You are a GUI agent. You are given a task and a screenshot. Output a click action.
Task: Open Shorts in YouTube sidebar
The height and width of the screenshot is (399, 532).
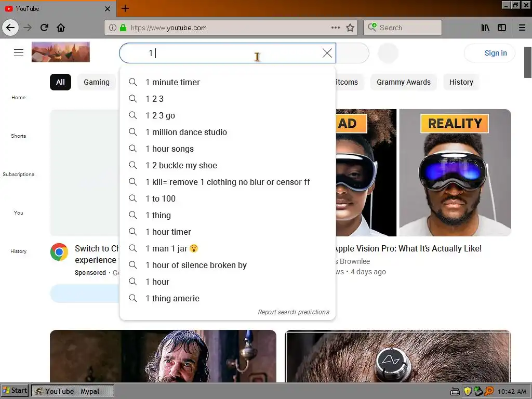point(18,136)
